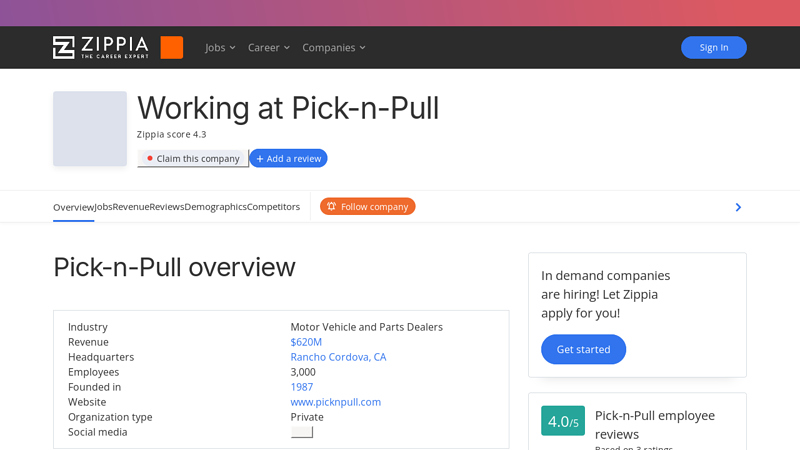Click the Private organization type value
Image resolution: width=800 pixels, height=450 pixels.
[x=307, y=417]
